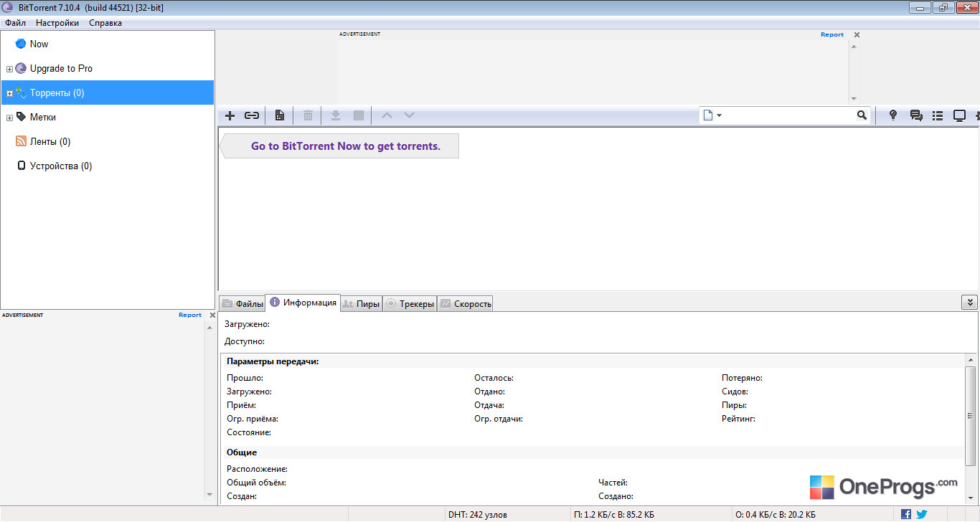Click the top advertisement's scroll up arrow

click(x=854, y=47)
